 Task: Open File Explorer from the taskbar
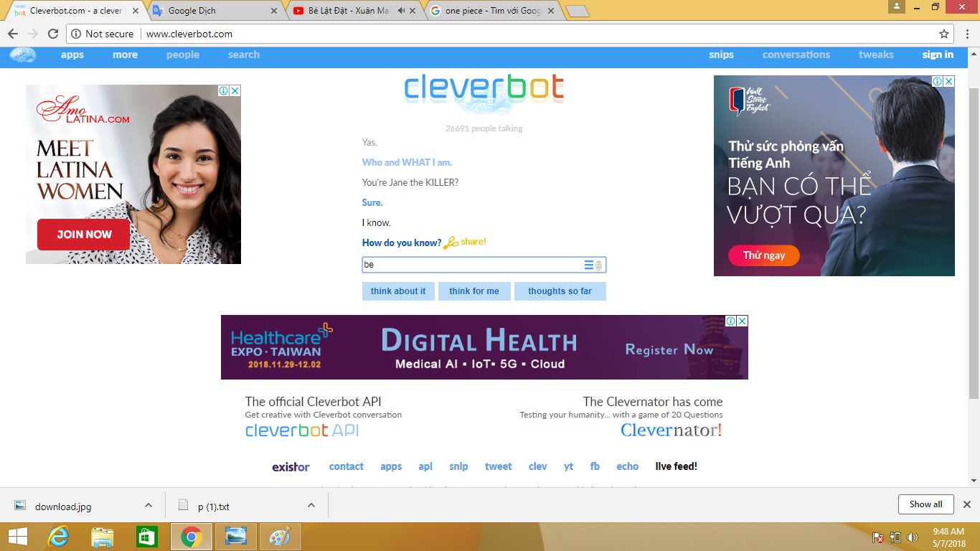[x=103, y=537]
